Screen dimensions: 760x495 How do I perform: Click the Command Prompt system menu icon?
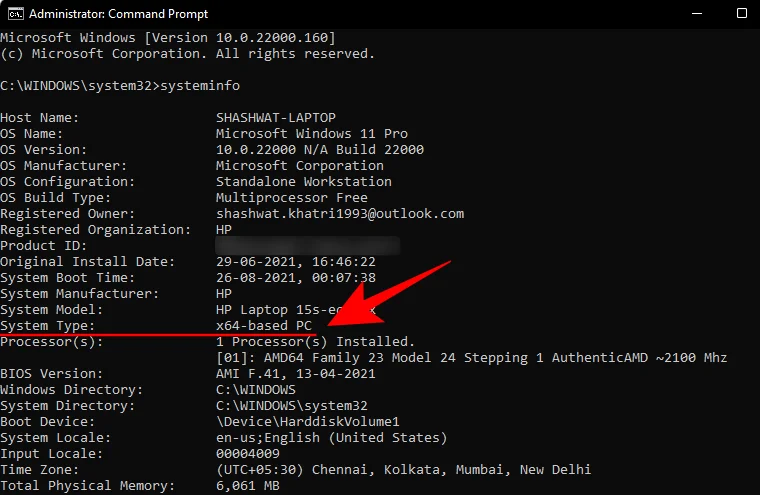[x=12, y=14]
